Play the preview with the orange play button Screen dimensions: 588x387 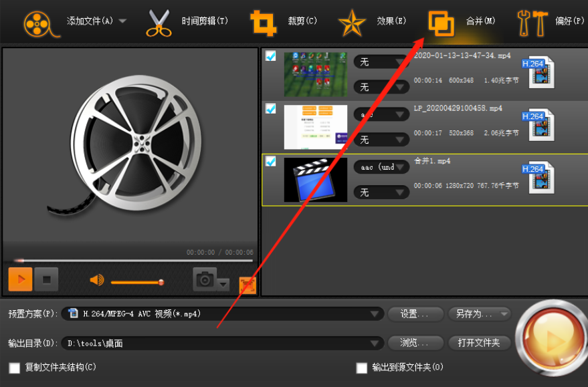click(x=20, y=279)
